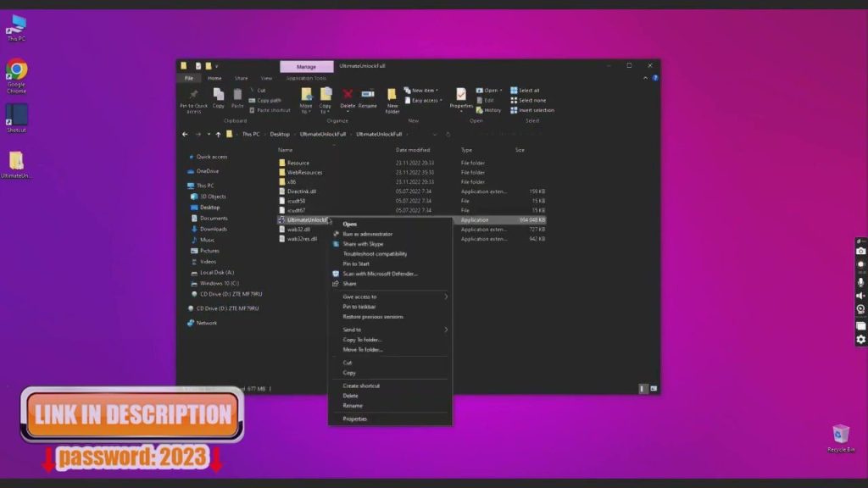
Task: Click the Paste icon in Clipboard group
Action: (x=236, y=96)
